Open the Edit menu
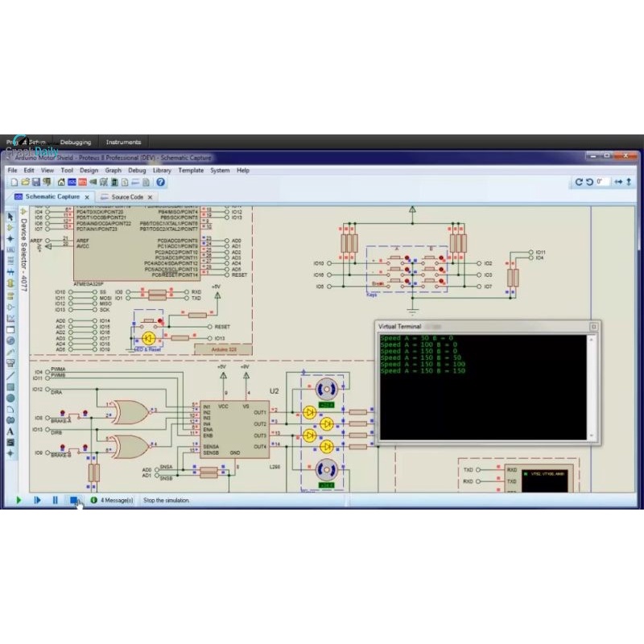 click(x=29, y=170)
